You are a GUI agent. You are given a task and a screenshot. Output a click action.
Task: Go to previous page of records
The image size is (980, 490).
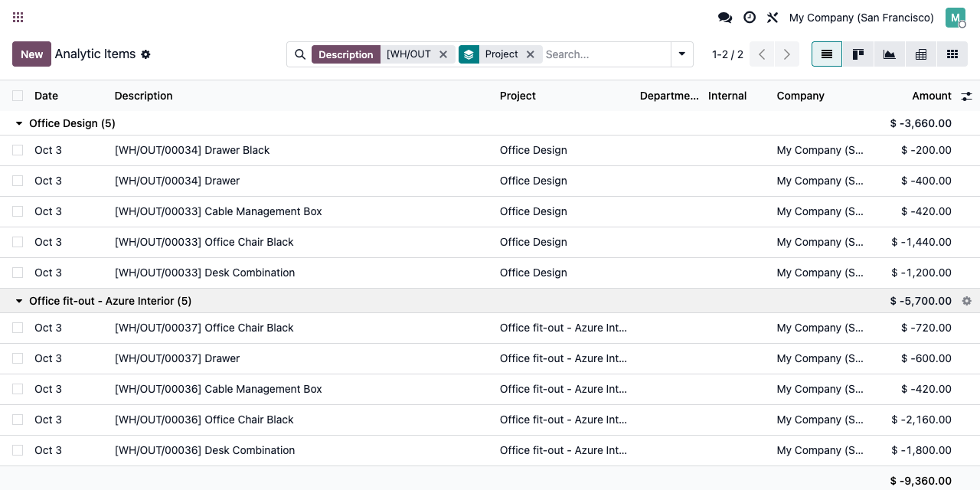762,54
